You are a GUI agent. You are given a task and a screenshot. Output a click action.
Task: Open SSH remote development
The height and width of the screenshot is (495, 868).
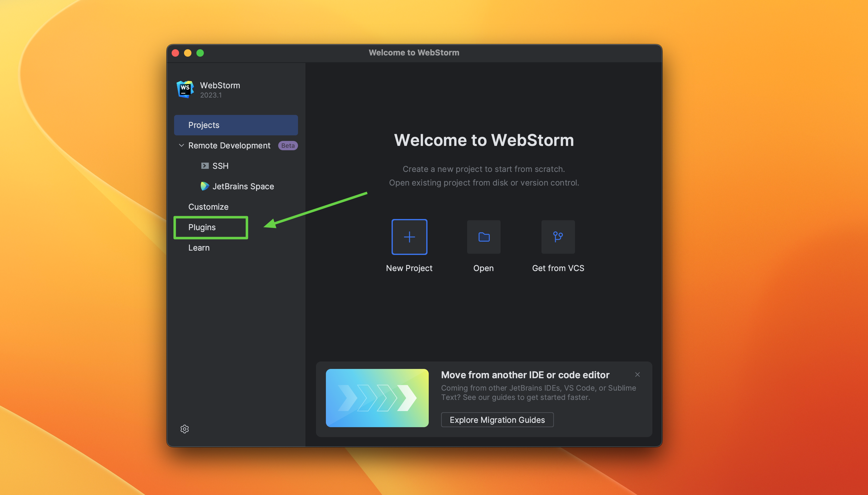[220, 166]
